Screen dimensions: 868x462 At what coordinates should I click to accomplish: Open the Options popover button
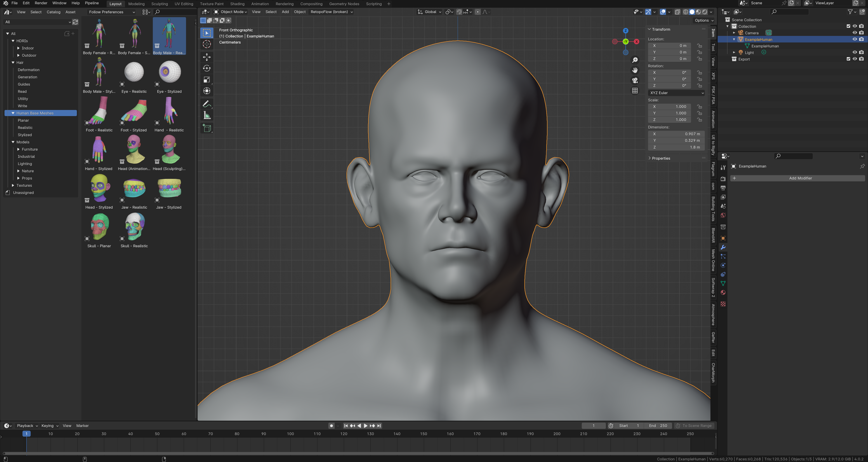tap(704, 21)
